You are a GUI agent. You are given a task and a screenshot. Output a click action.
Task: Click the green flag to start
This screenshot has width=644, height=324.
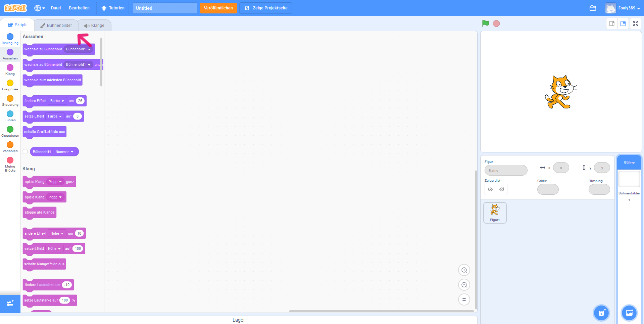click(x=485, y=24)
